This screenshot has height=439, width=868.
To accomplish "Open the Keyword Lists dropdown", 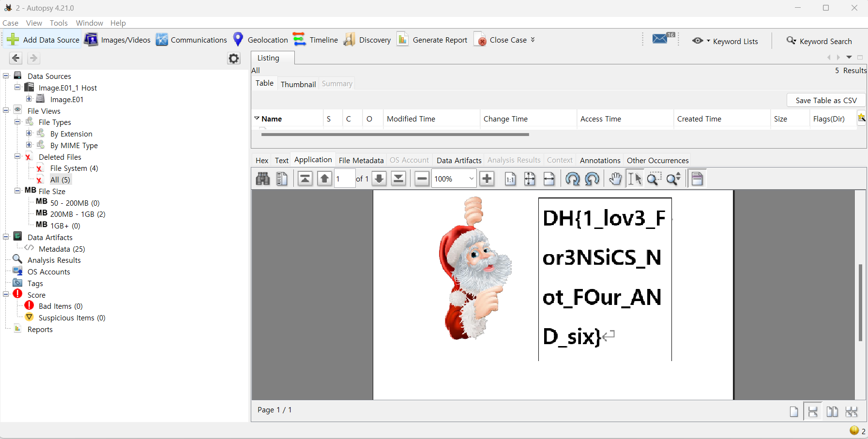I will pos(725,41).
